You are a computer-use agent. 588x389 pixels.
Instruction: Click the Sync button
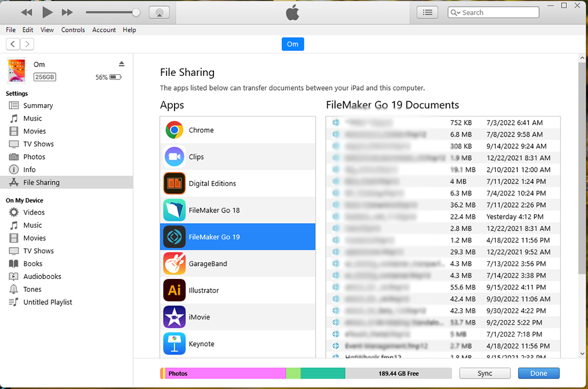tap(485, 373)
